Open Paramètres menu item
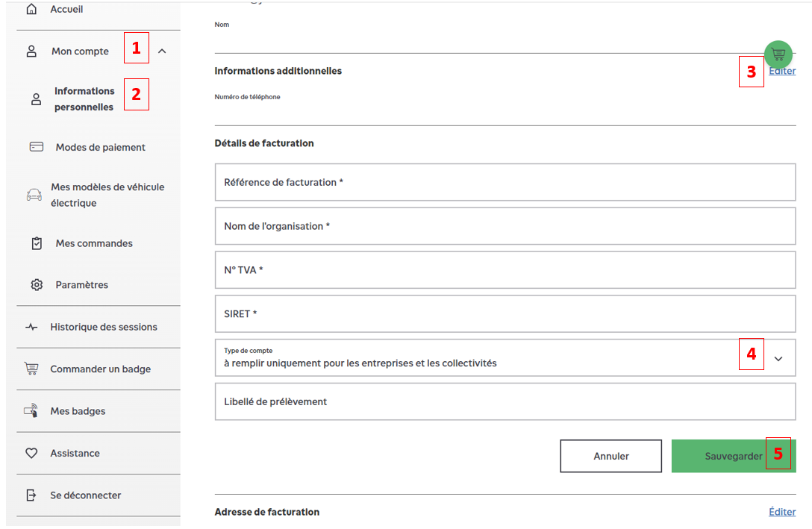 82,285
